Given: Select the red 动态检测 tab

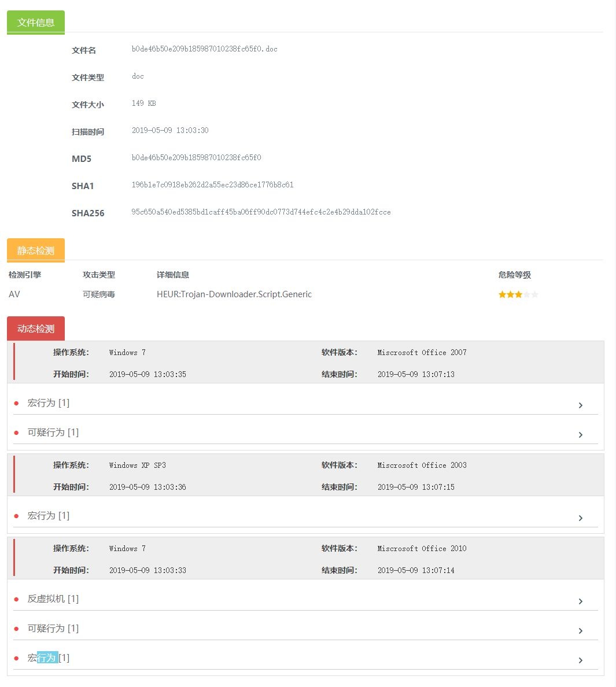Looking at the screenshot, I should point(36,328).
